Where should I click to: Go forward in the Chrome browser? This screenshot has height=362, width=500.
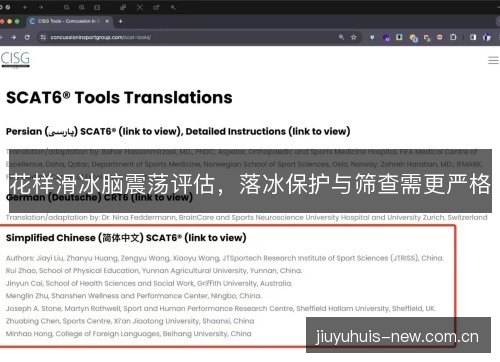click(14, 37)
